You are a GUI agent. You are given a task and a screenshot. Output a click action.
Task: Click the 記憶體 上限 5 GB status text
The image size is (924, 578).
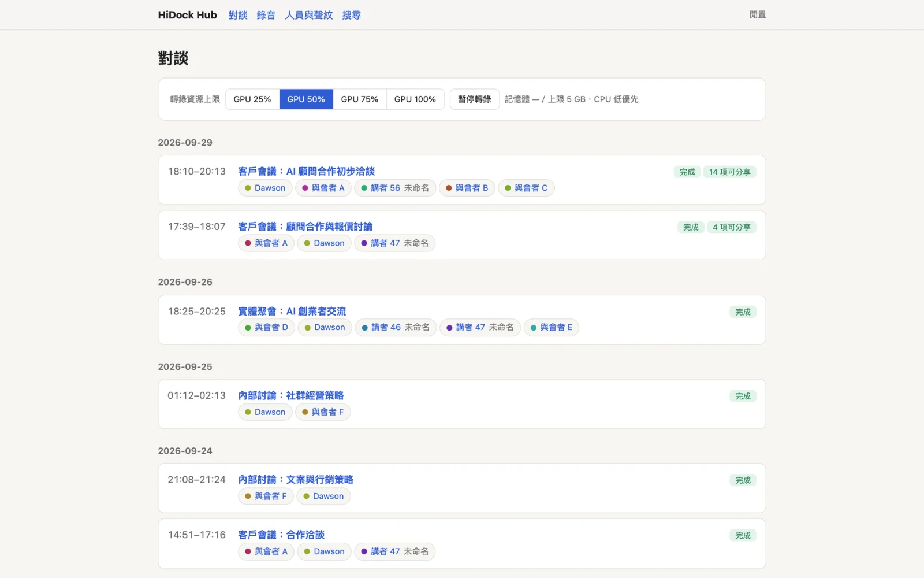click(x=572, y=99)
